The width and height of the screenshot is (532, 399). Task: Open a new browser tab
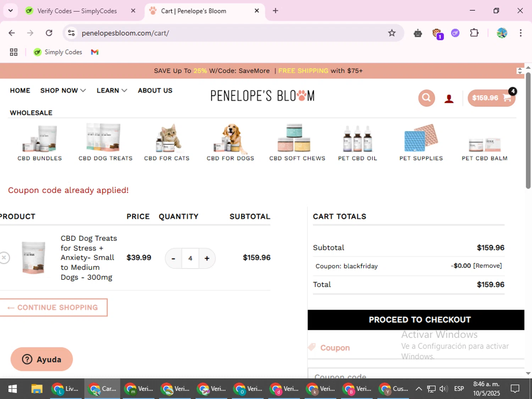pyautogui.click(x=275, y=11)
